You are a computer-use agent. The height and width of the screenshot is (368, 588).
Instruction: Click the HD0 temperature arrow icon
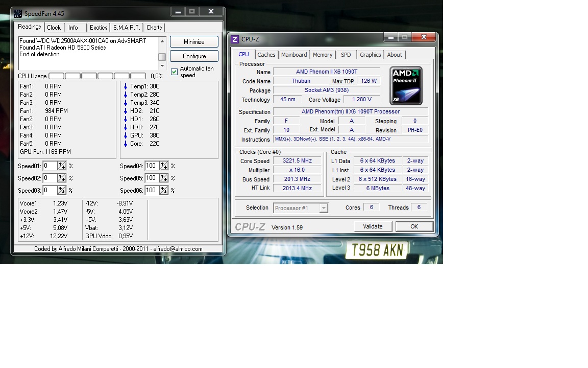click(x=126, y=127)
